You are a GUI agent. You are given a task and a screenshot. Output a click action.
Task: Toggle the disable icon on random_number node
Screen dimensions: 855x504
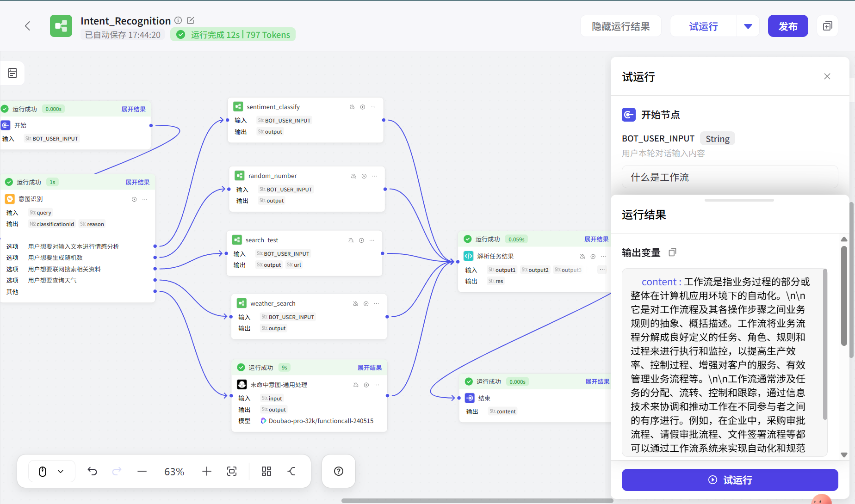(x=353, y=176)
